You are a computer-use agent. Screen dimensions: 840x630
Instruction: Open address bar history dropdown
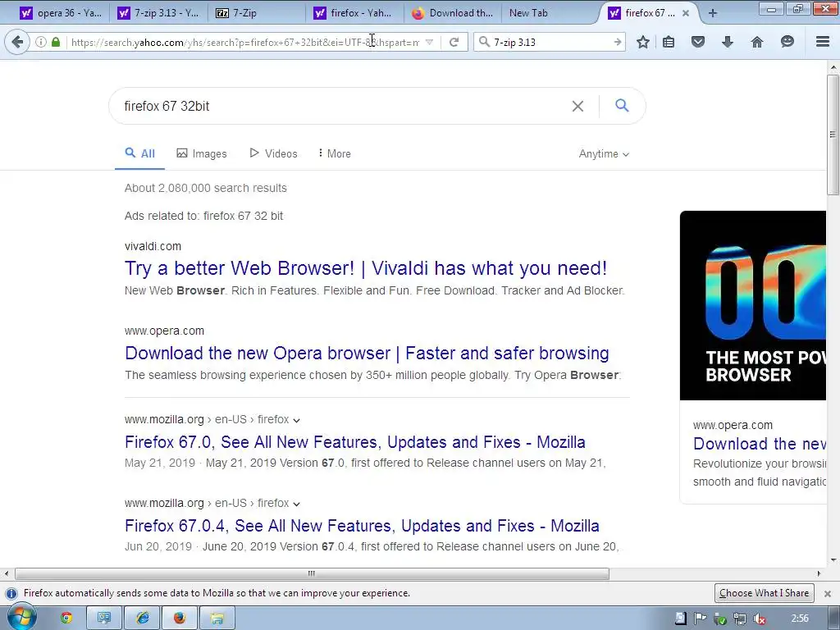pos(429,42)
